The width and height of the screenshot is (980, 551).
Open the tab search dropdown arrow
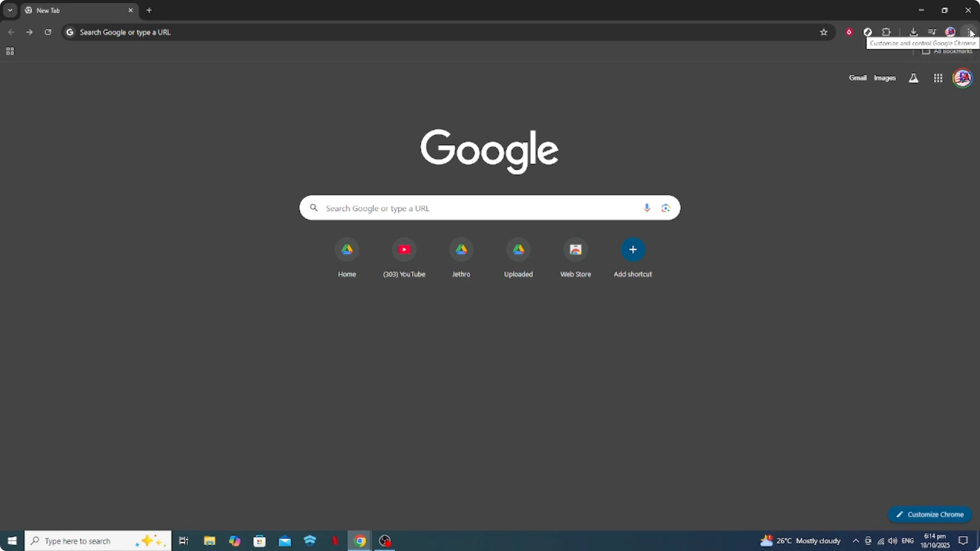tap(10, 10)
